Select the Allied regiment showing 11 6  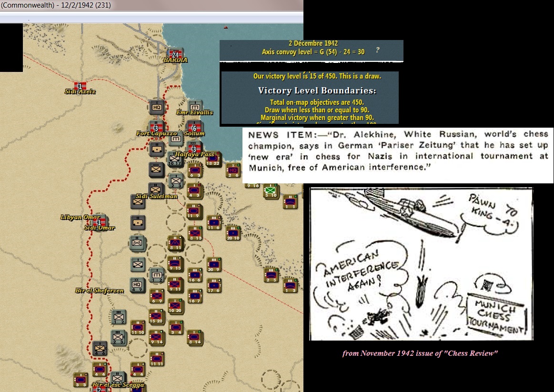(214, 223)
